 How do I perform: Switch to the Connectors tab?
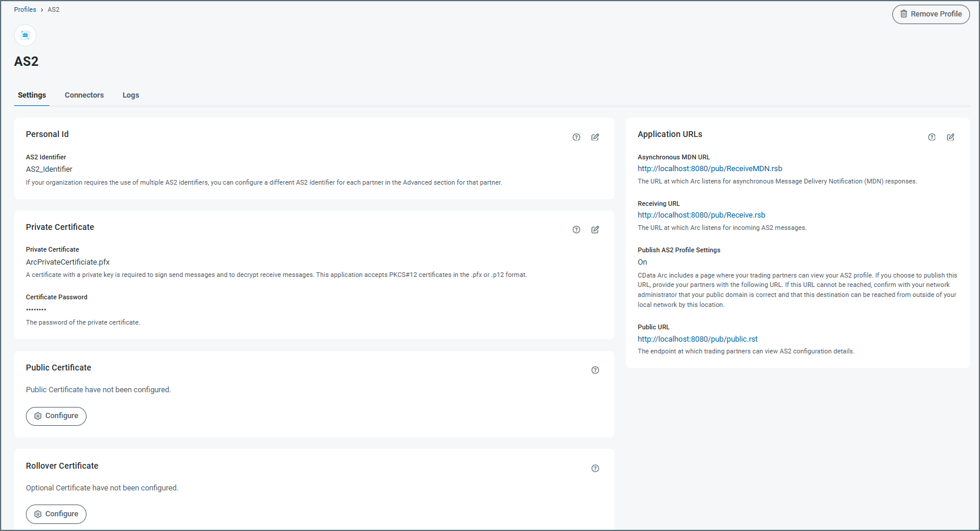point(84,95)
